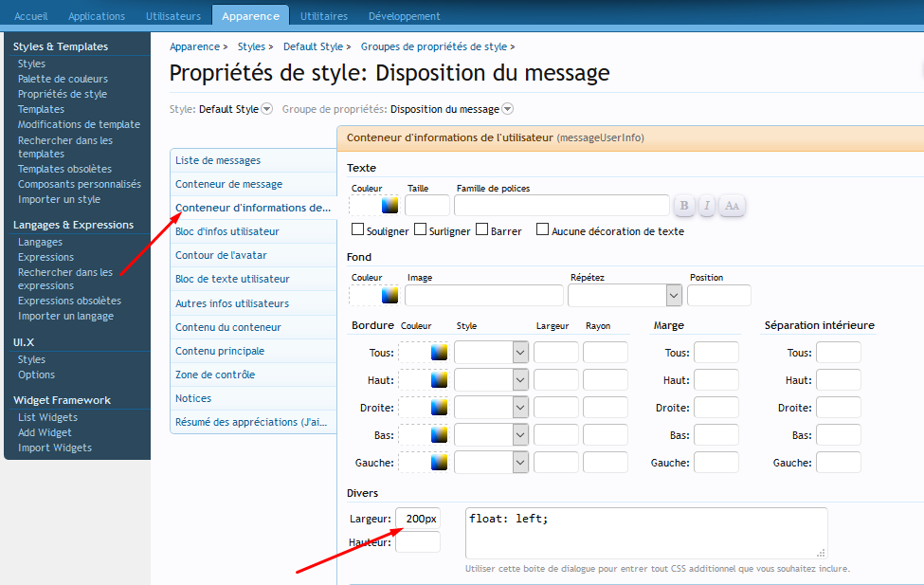Open color picker for Gauche border

(x=440, y=463)
